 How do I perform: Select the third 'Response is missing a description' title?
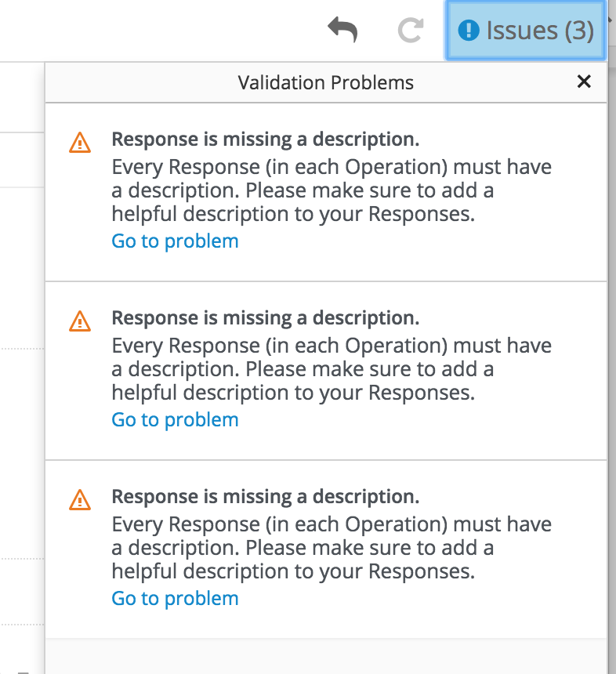pyautogui.click(x=265, y=497)
